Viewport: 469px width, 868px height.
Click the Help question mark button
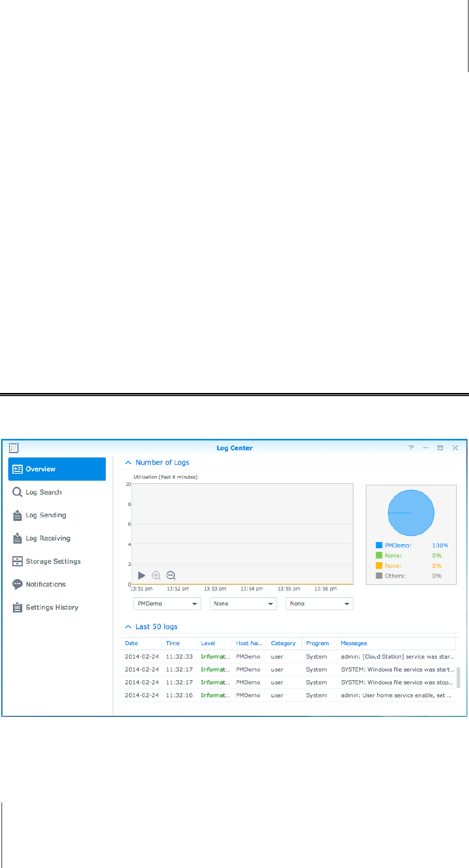pos(411,448)
